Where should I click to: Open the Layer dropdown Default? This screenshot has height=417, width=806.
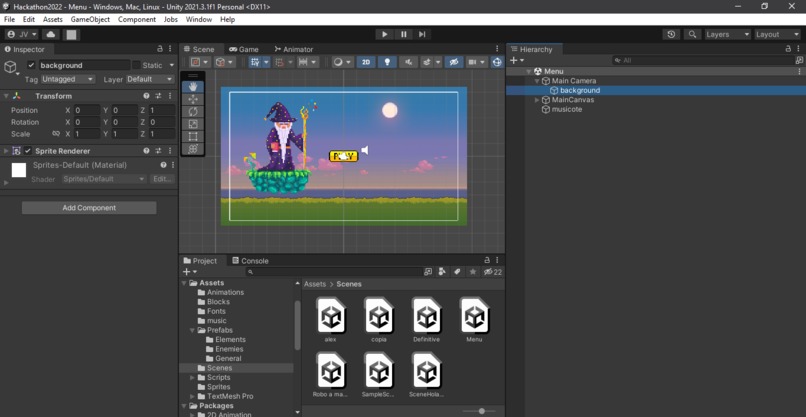point(150,79)
